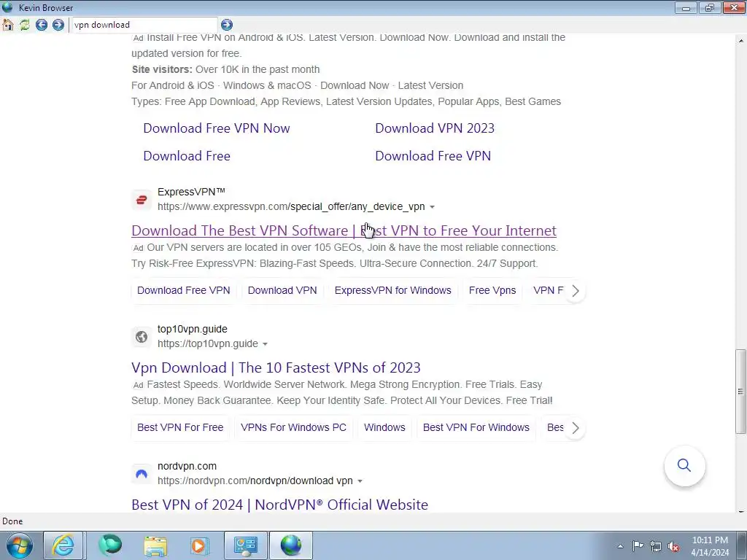Click the Best VPN For Windows chip
The width and height of the screenshot is (747, 560).
[x=476, y=427]
